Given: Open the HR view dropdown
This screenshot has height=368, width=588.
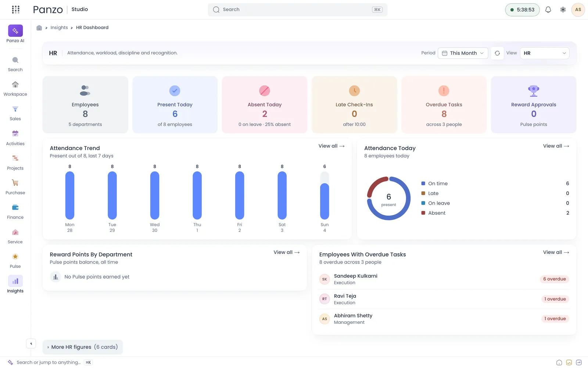Looking at the screenshot, I should click(x=545, y=53).
